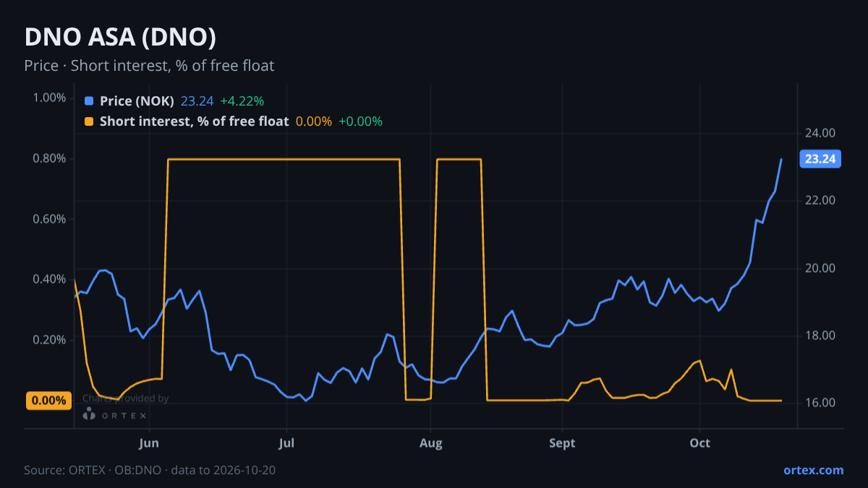The image size is (868, 488).
Task: Click the 23.24 value in the legend
Action: pos(197,101)
